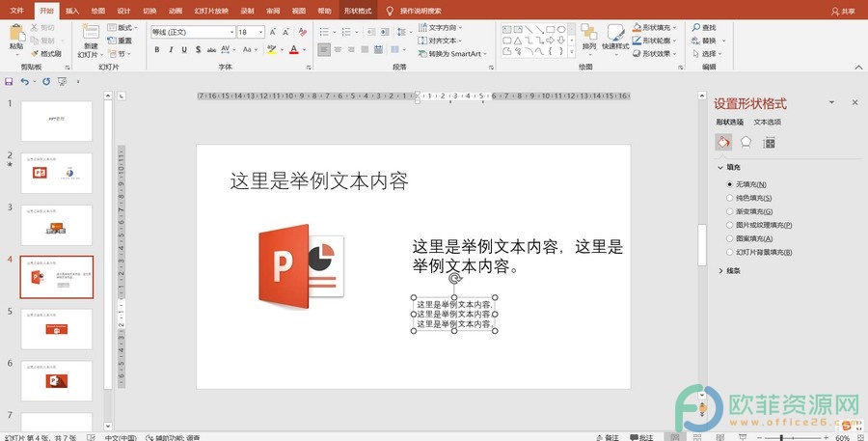Switch to Text Options (文本选项) in pane
This screenshot has height=441, width=868.
click(x=768, y=122)
